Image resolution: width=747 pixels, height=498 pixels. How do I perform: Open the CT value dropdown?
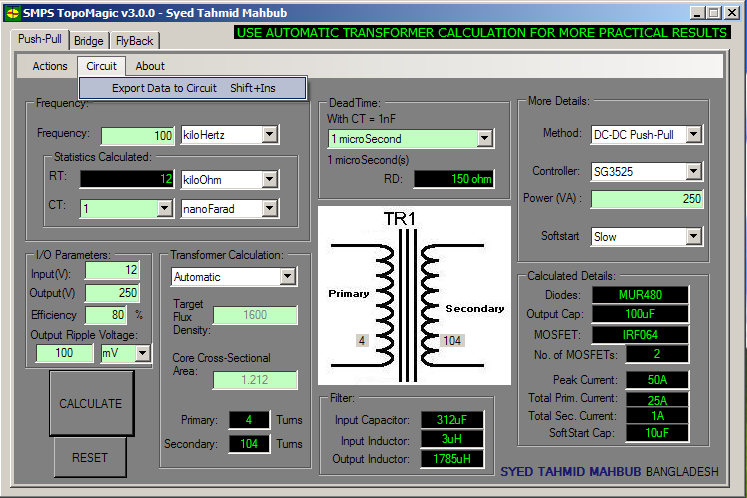(x=164, y=208)
